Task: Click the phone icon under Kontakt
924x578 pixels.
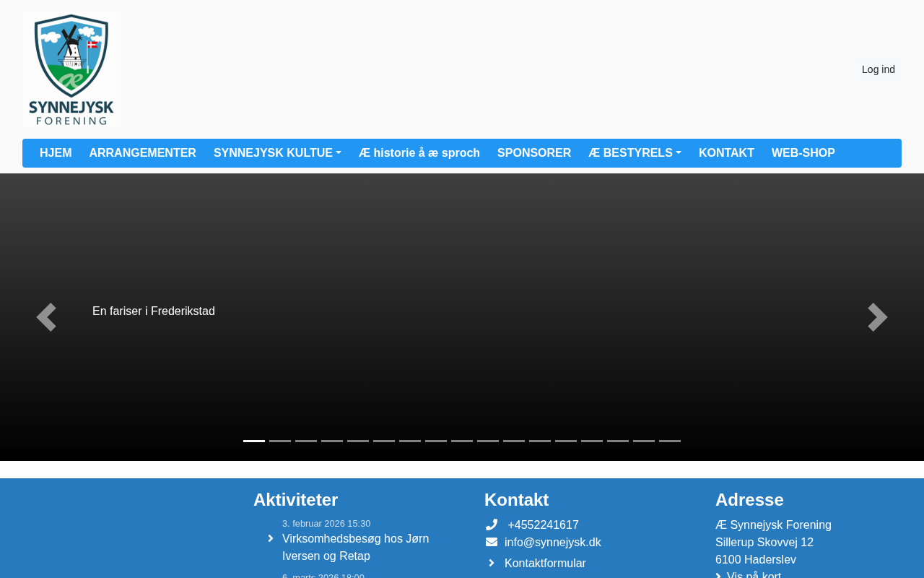Action: 492,525
